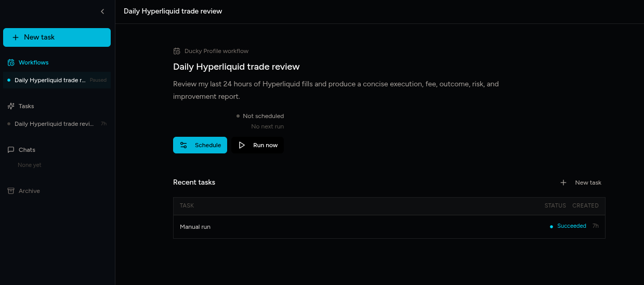Screen dimensions: 644x285
Task: Click the Workflows calendar icon in sidebar
Action: coord(11,62)
